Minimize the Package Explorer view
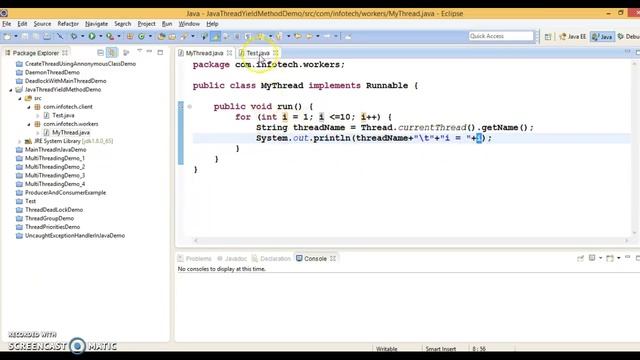This screenshot has width=640, height=360. [x=149, y=52]
